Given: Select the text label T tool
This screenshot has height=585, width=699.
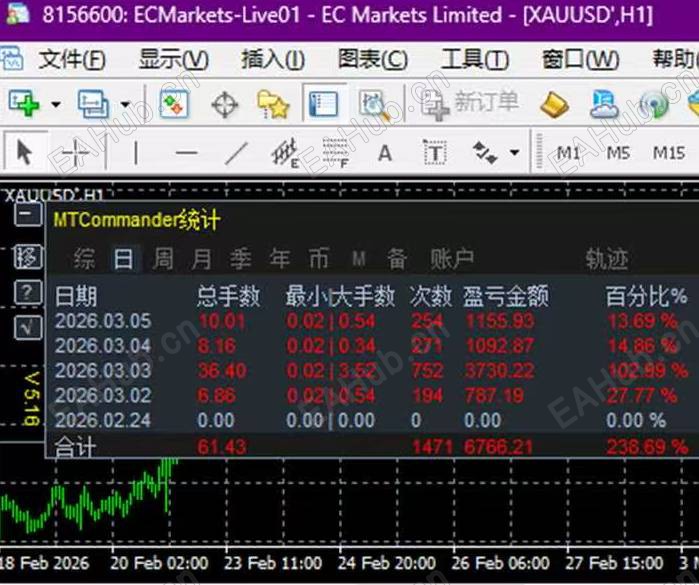Looking at the screenshot, I should (435, 153).
